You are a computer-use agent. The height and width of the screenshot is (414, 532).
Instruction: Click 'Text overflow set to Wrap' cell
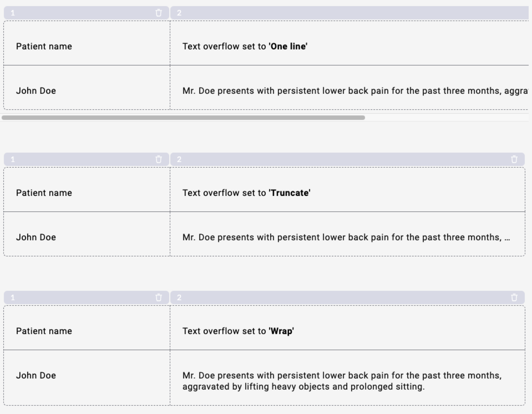pyautogui.click(x=348, y=328)
